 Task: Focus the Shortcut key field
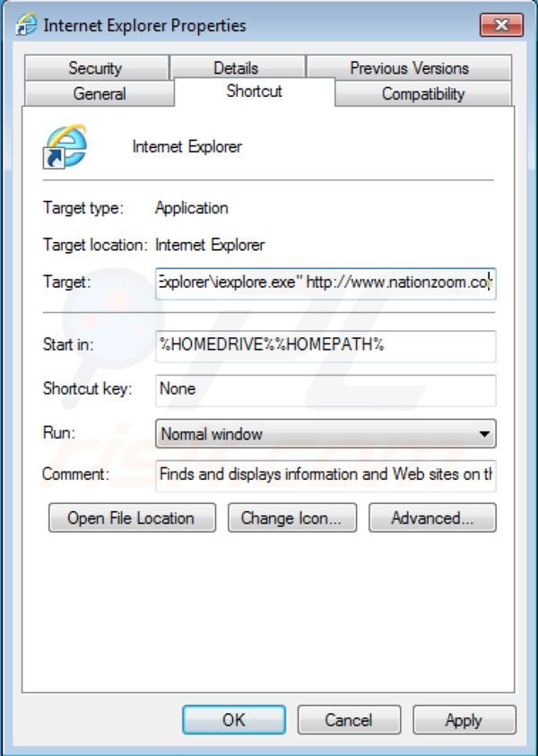(325, 389)
